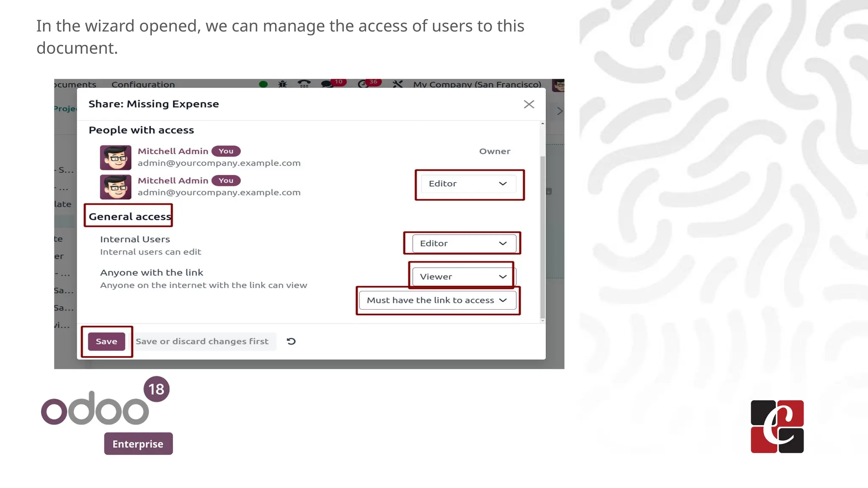868x488 pixels.
Task: Click the wrench and screwdriver tools icon
Action: pyautogui.click(x=397, y=84)
